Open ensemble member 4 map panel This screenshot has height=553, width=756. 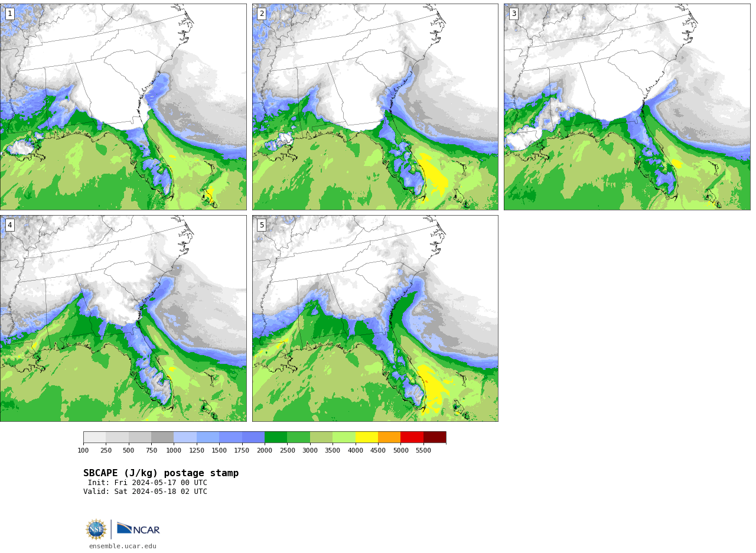[123, 318]
